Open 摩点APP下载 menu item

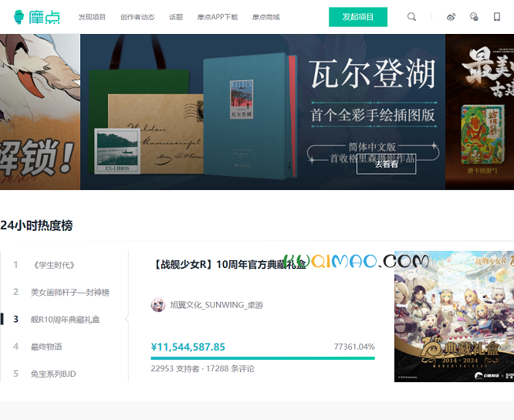(x=218, y=17)
